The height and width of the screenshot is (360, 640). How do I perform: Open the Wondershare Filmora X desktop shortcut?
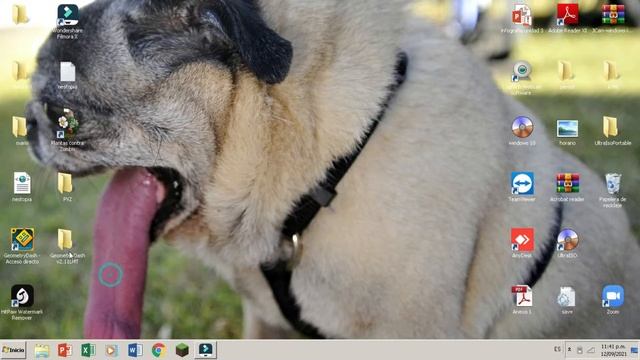click(x=67, y=21)
